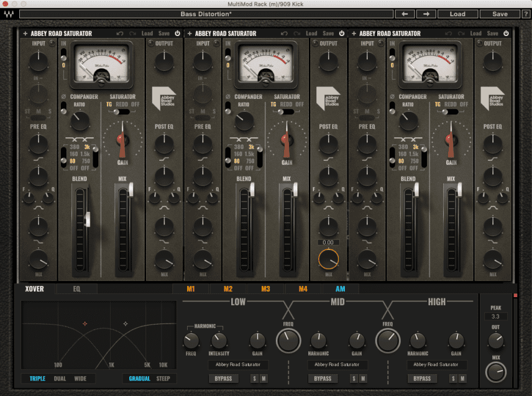The height and width of the screenshot is (396, 532).
Task: Toggle IN switch on third Saturator
Action: tap(392, 56)
